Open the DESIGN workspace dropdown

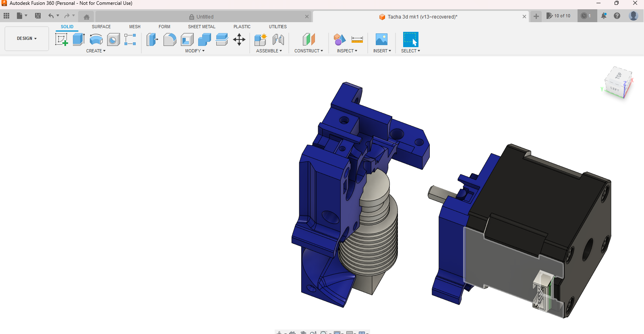(x=27, y=39)
